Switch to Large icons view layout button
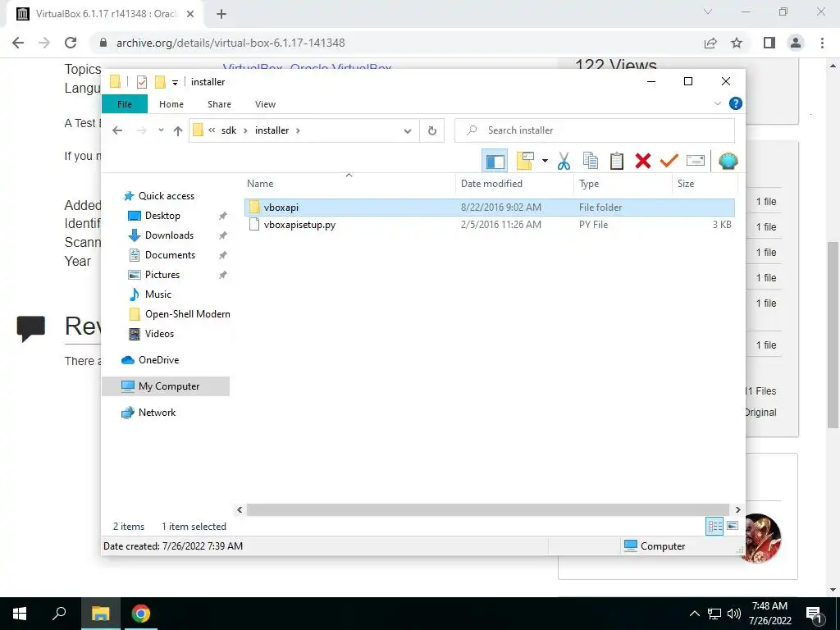 coord(733,526)
